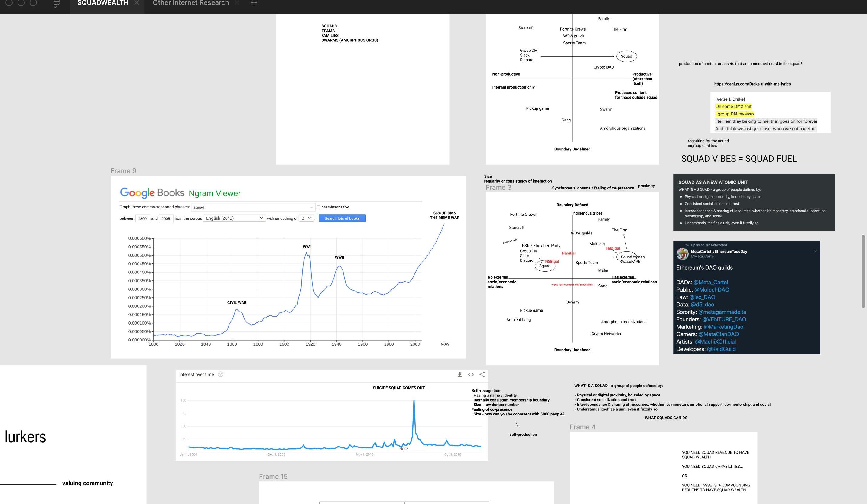
Task: Open the @RaidGuild link in tweet
Action: pos(721,349)
